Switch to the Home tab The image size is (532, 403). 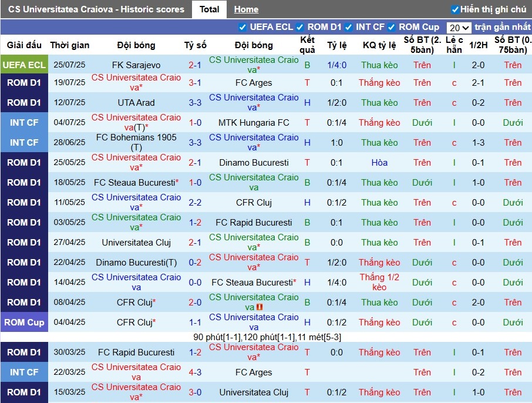coord(246,9)
